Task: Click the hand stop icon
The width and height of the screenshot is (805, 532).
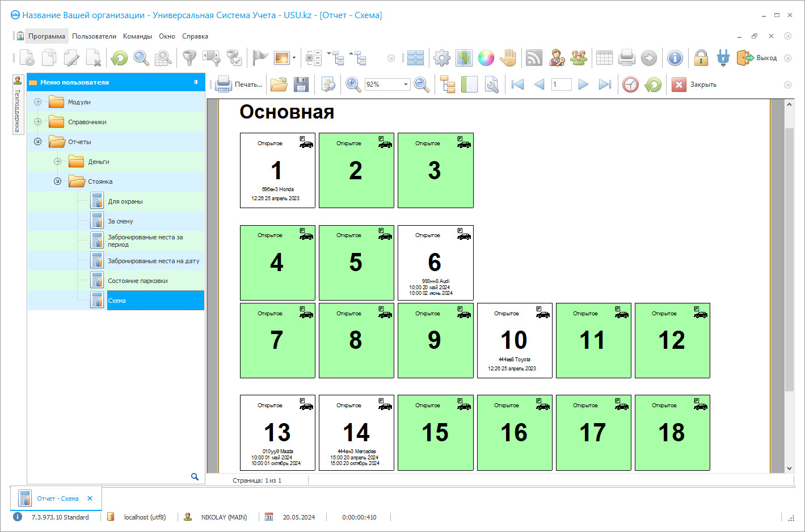Action: [x=508, y=58]
